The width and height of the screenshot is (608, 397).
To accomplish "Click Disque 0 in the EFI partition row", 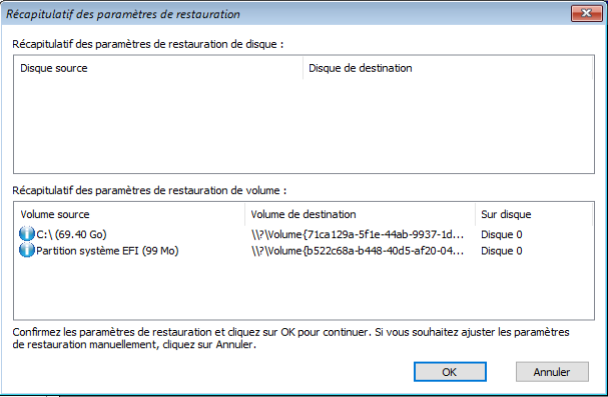I will (501, 250).
